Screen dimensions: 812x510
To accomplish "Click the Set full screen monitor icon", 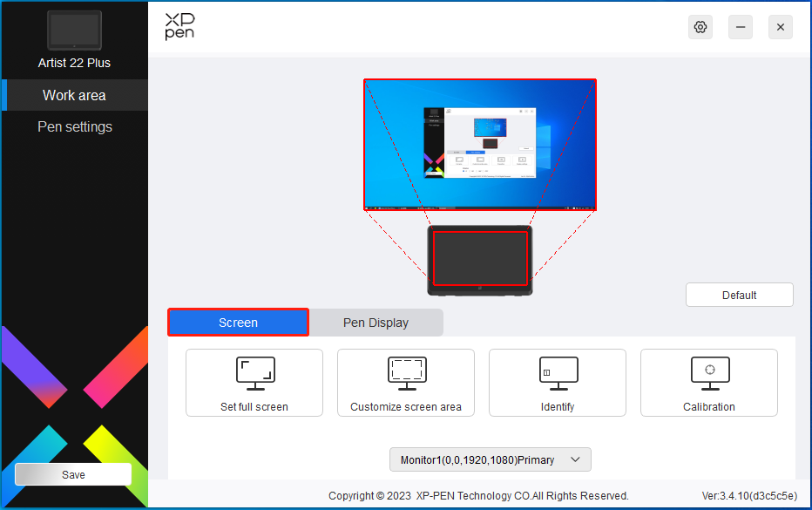I will click(x=254, y=372).
